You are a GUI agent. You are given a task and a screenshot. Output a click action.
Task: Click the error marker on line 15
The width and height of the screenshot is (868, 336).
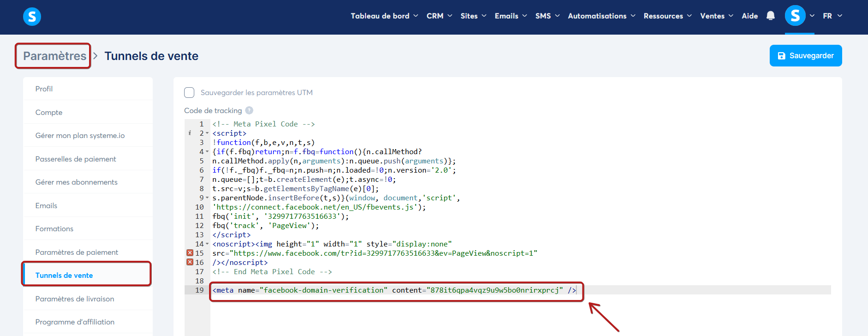tap(190, 253)
